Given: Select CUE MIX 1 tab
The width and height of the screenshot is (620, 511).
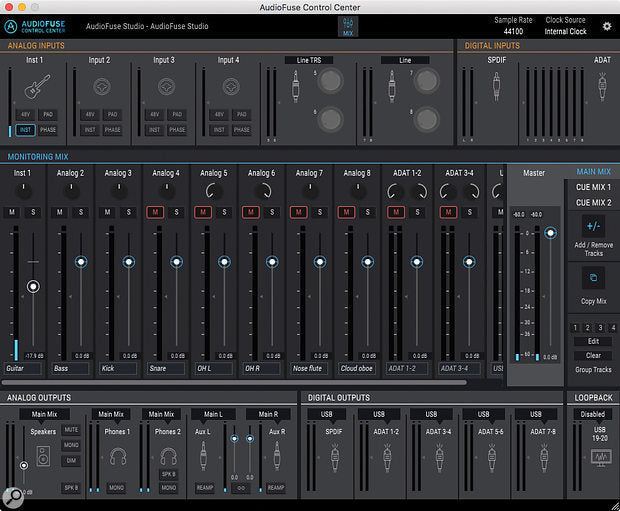Looking at the screenshot, I should coord(593,187).
